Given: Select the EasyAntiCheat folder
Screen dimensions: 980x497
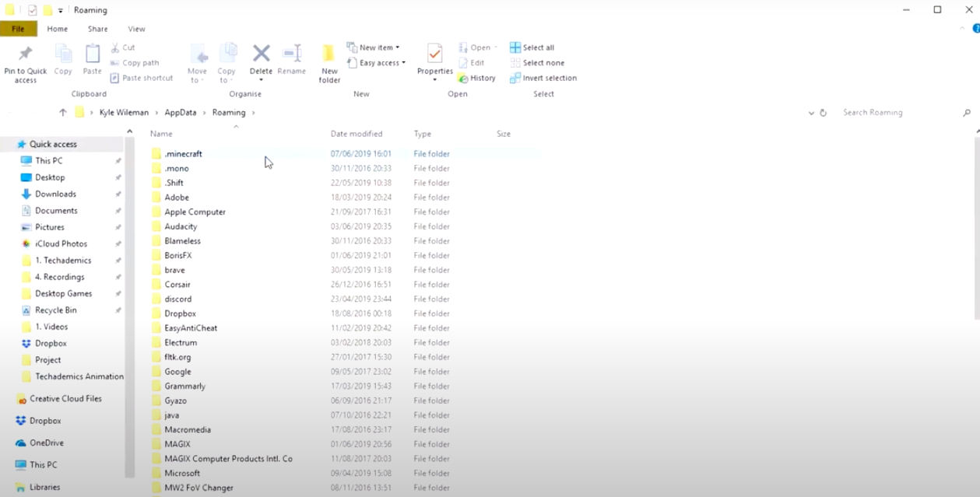Looking at the screenshot, I should coord(191,328).
